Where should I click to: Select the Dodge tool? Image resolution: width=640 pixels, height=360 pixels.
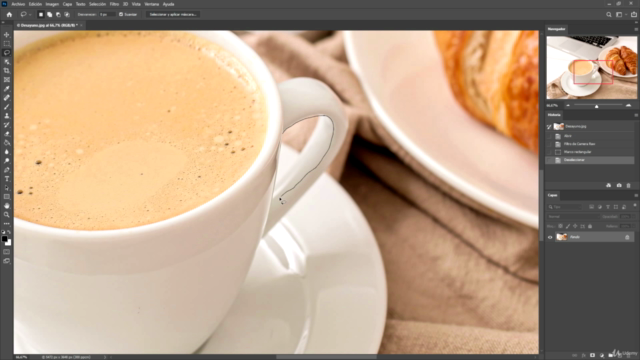[x=7, y=161]
